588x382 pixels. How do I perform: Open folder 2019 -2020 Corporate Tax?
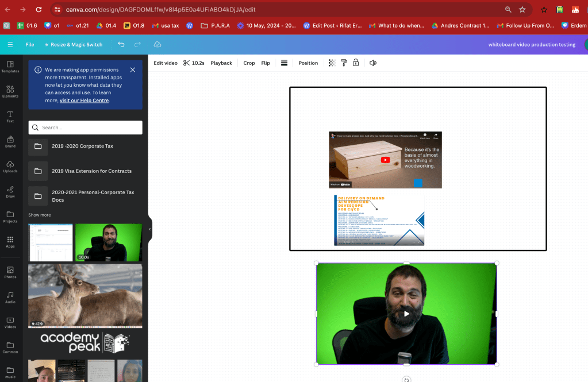[x=86, y=146]
